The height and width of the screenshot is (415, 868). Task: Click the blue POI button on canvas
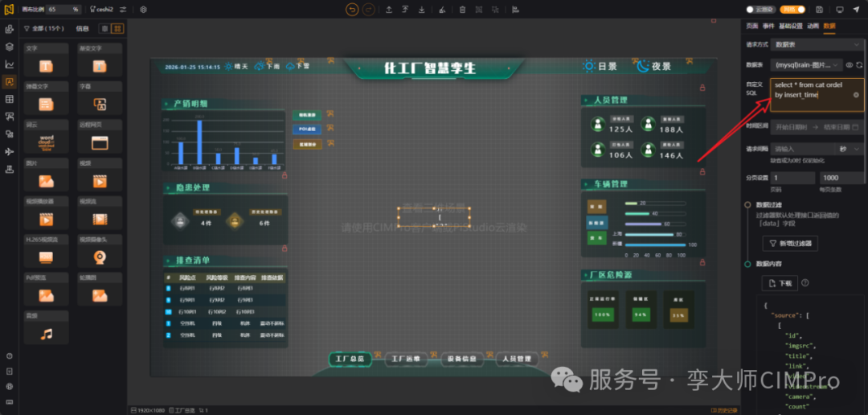coord(307,129)
